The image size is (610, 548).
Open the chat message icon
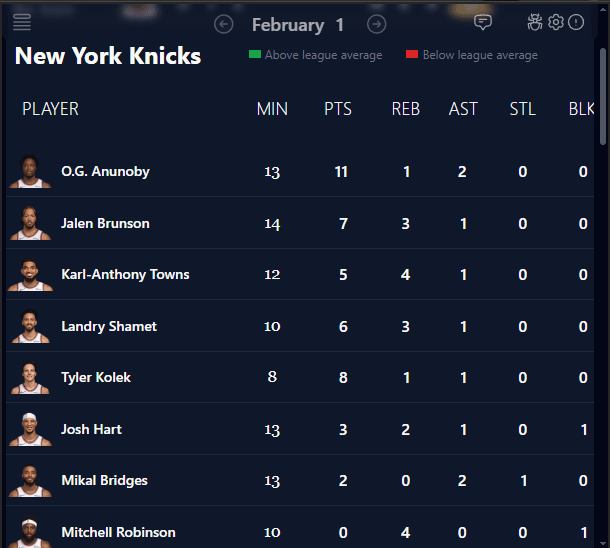click(483, 22)
